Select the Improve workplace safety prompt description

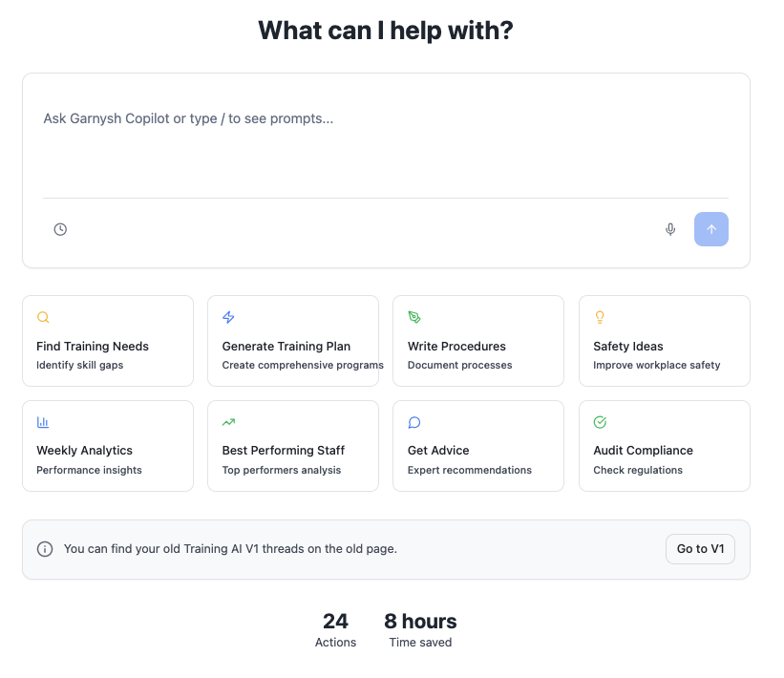pyautogui.click(x=656, y=365)
